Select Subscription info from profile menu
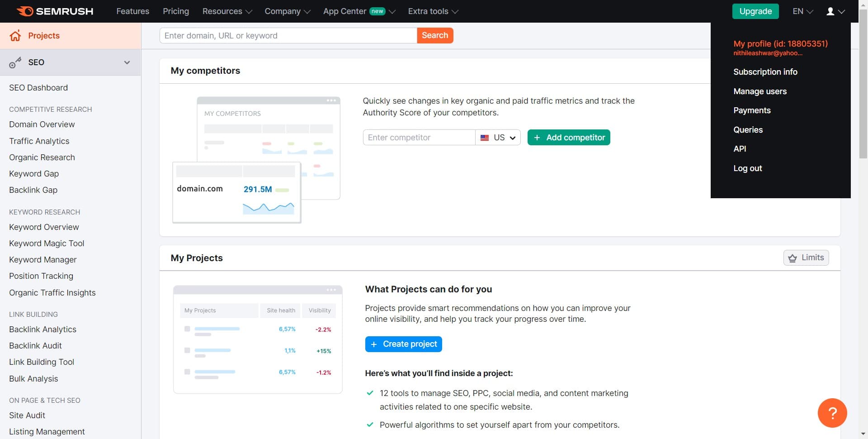 765,72
